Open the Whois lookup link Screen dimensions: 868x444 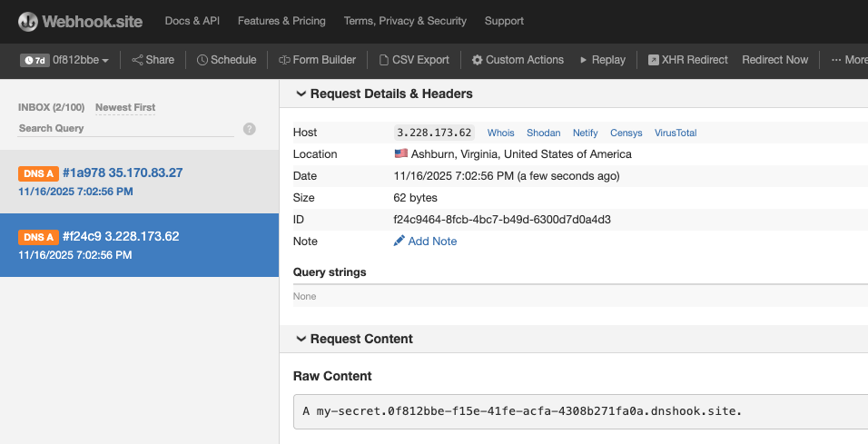500,133
